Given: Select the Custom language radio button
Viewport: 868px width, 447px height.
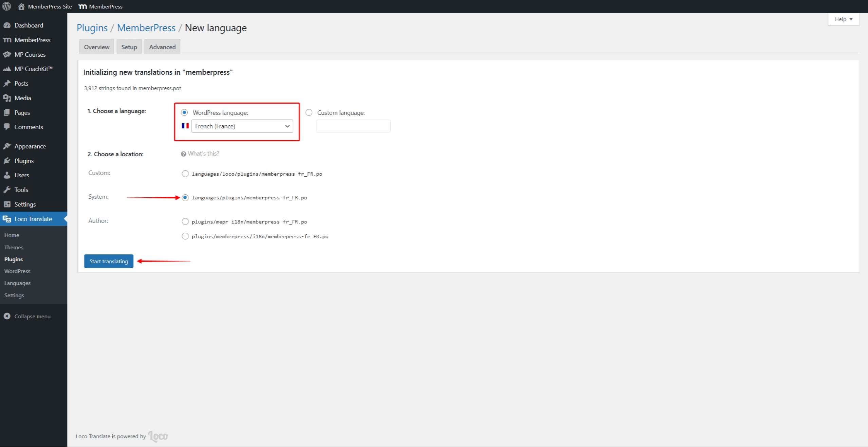Looking at the screenshot, I should 309,112.
